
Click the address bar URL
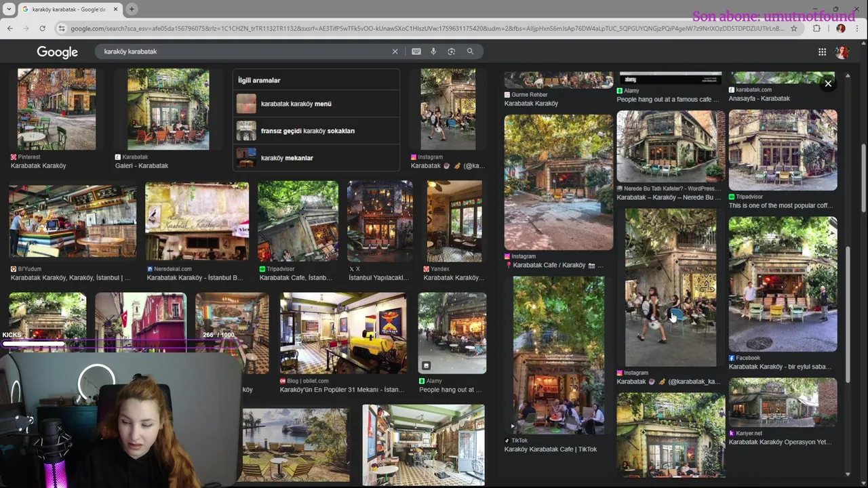[x=427, y=28]
